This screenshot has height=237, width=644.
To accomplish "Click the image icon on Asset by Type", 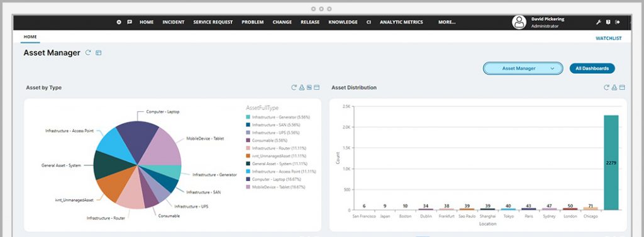I will (x=309, y=87).
